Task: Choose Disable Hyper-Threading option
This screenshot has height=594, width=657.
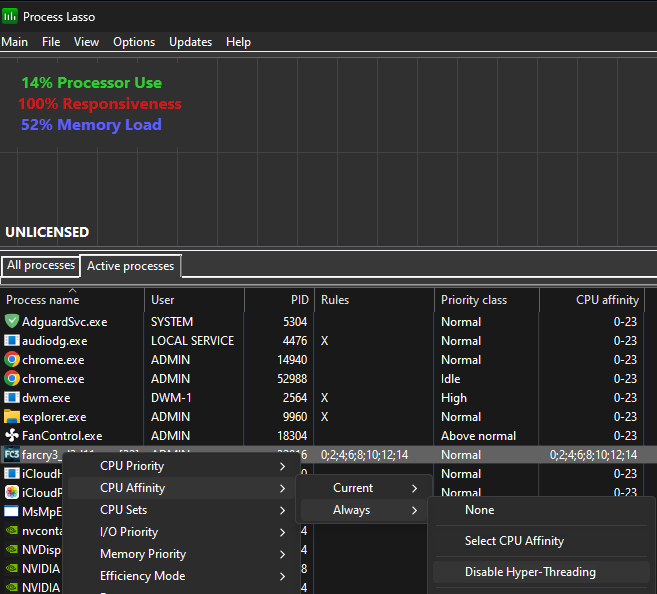Action: coord(541,572)
